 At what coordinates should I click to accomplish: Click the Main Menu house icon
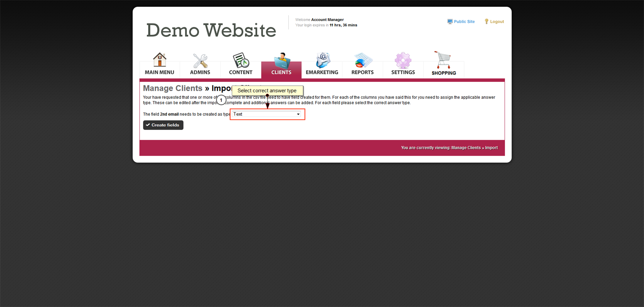pyautogui.click(x=159, y=60)
